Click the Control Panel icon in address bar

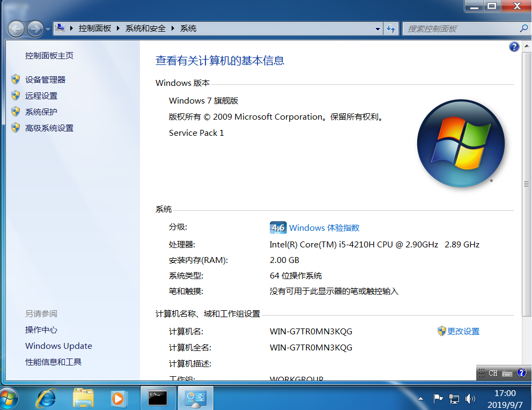pyautogui.click(x=60, y=28)
